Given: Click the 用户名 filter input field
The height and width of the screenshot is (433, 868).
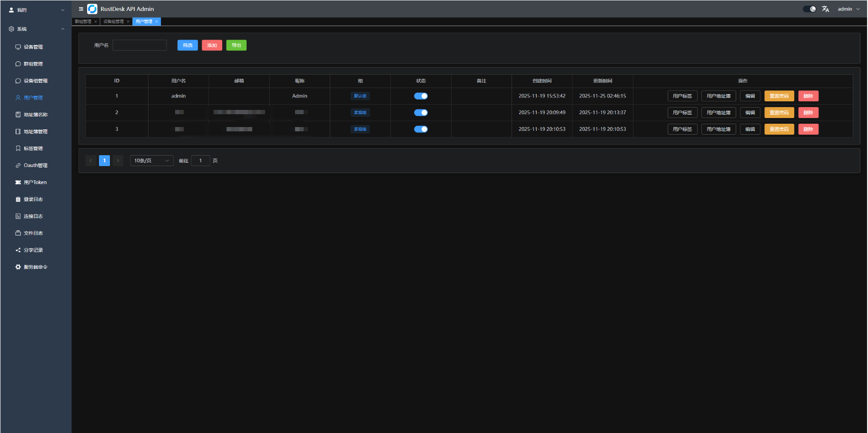Looking at the screenshot, I should click(139, 45).
